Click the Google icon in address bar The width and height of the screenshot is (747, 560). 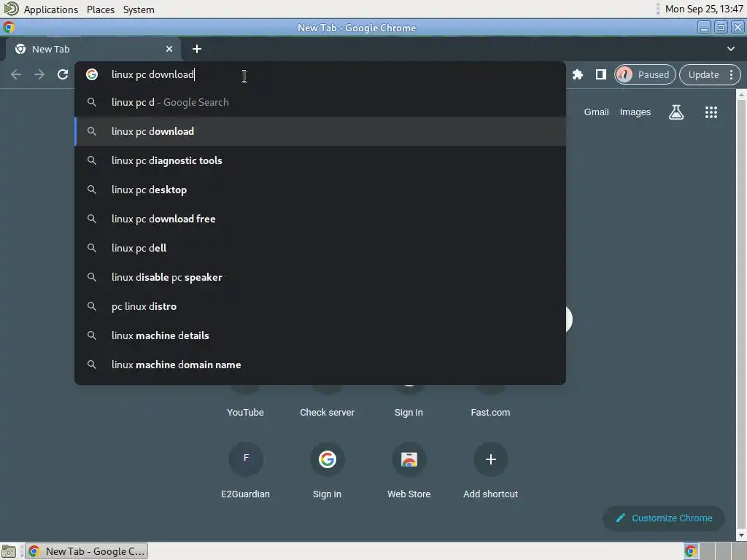point(92,75)
